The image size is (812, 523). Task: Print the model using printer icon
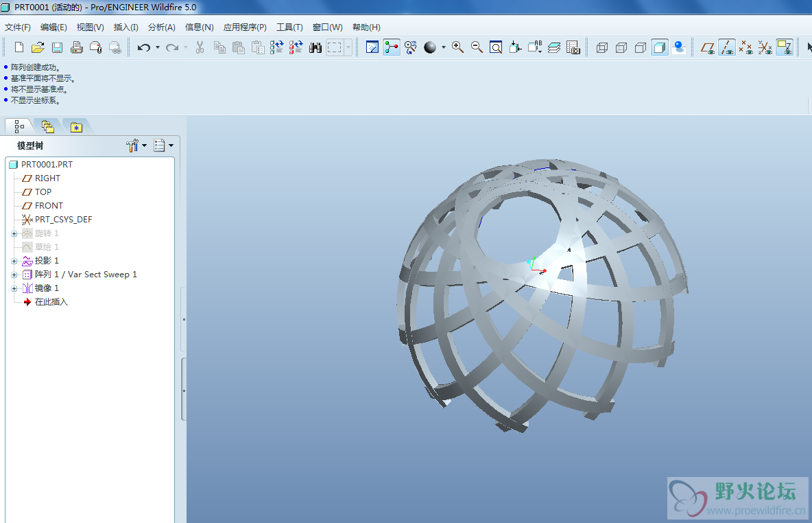tap(77, 47)
